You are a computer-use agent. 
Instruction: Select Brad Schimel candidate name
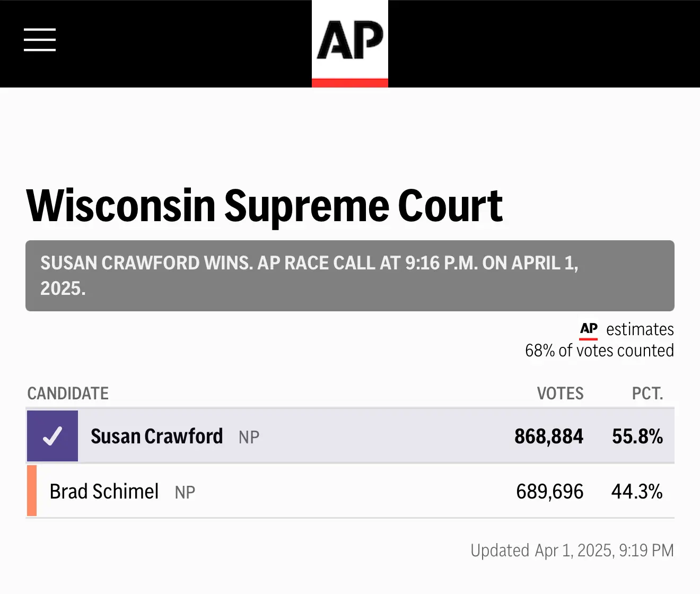[104, 492]
